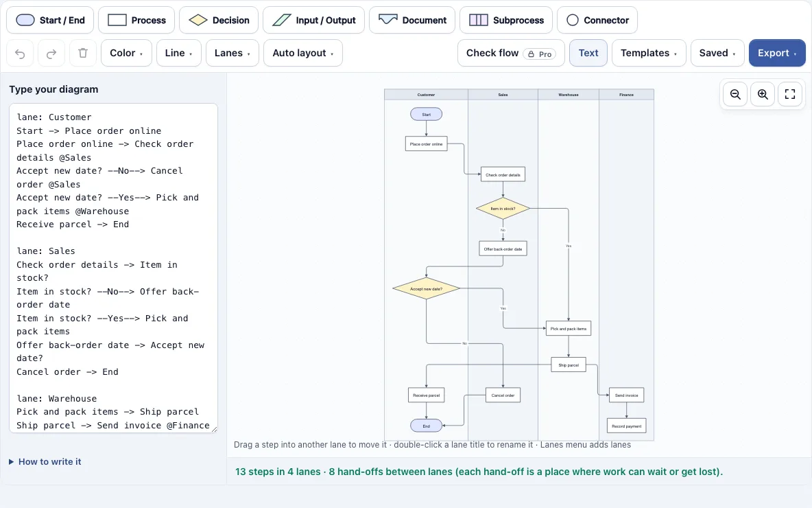Open the Saved diagrams dropdown
The height and width of the screenshot is (508, 812).
coord(717,53)
